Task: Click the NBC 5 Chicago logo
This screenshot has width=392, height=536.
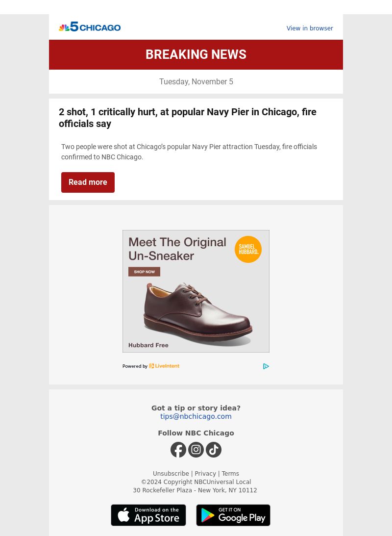Action: coord(90,26)
